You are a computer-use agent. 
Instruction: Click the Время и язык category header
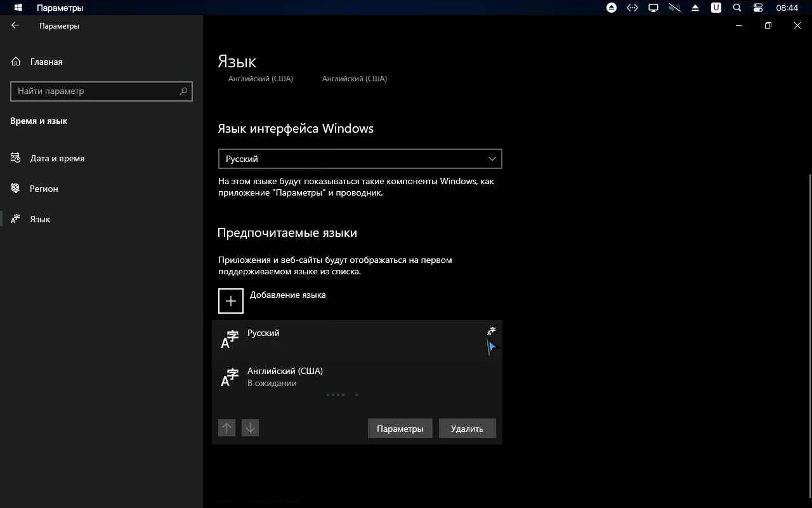(x=39, y=121)
